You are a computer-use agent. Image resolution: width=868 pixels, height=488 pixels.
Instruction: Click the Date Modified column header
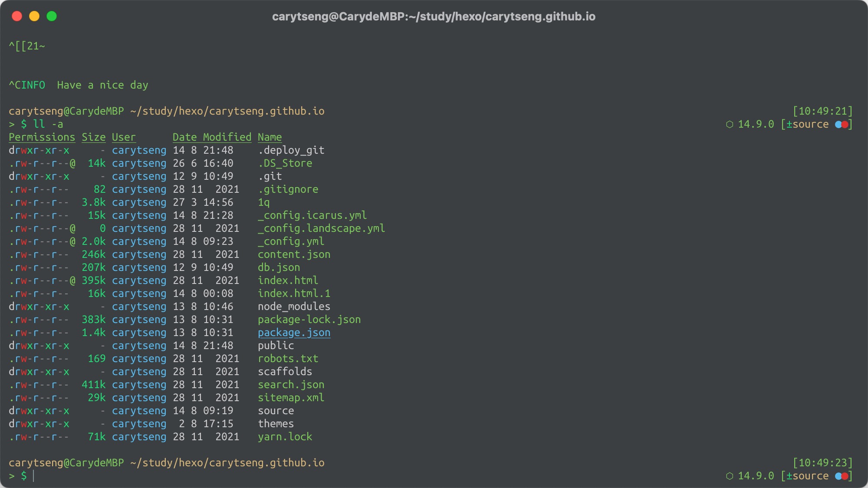click(212, 138)
